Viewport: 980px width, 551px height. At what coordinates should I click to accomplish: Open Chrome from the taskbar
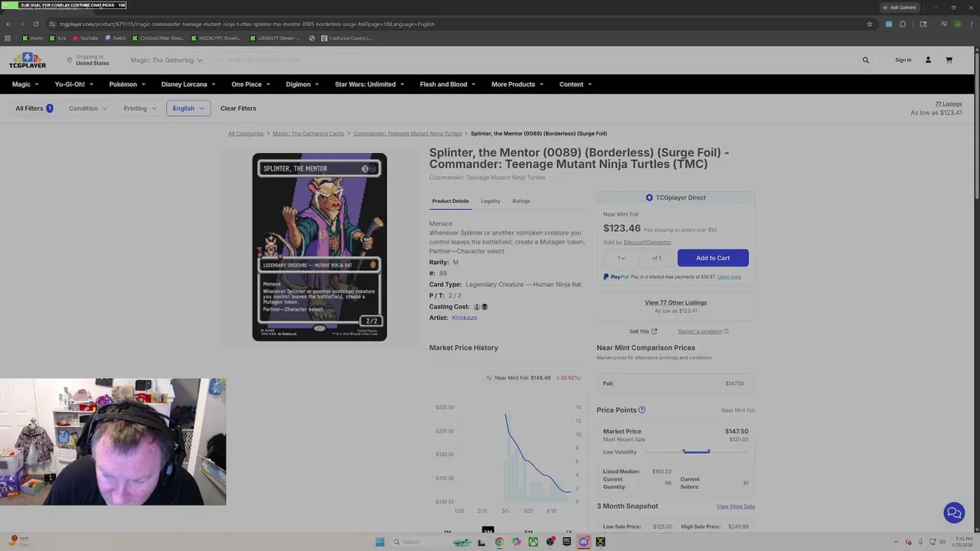499,542
